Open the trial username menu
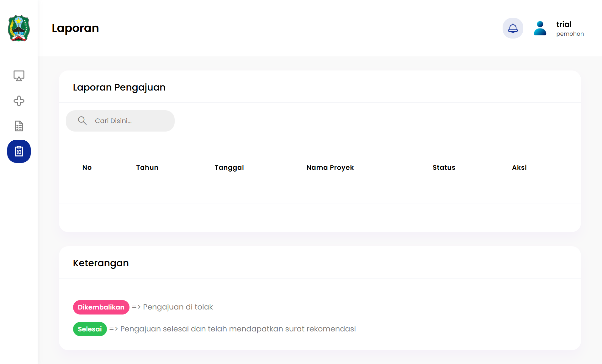This screenshot has height=364, width=602. click(564, 24)
